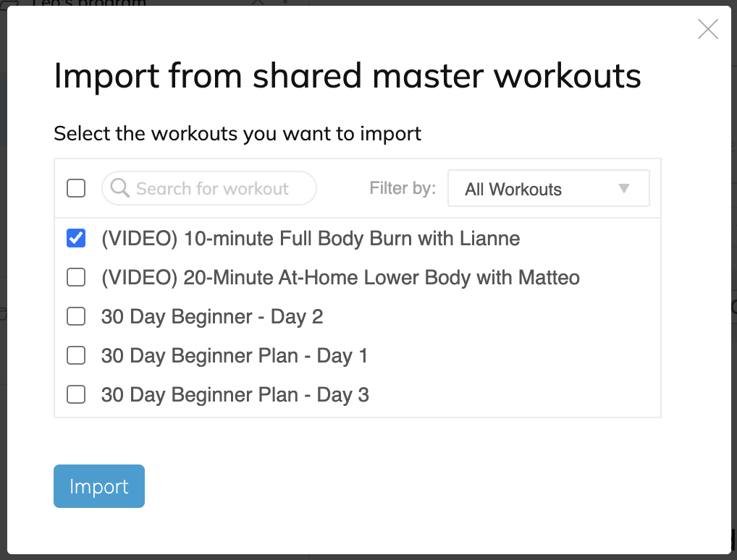Click the magnifying glass search icon

click(x=120, y=188)
